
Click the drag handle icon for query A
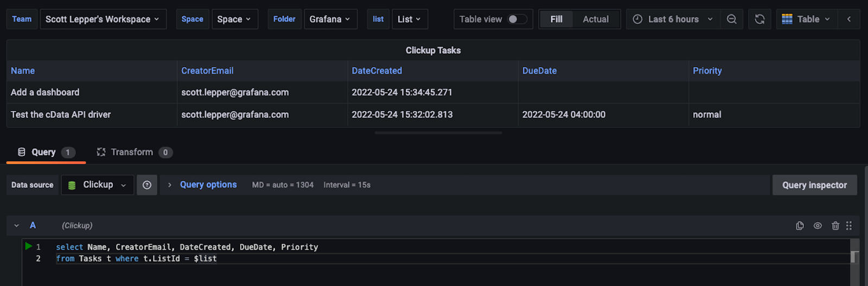tap(849, 226)
